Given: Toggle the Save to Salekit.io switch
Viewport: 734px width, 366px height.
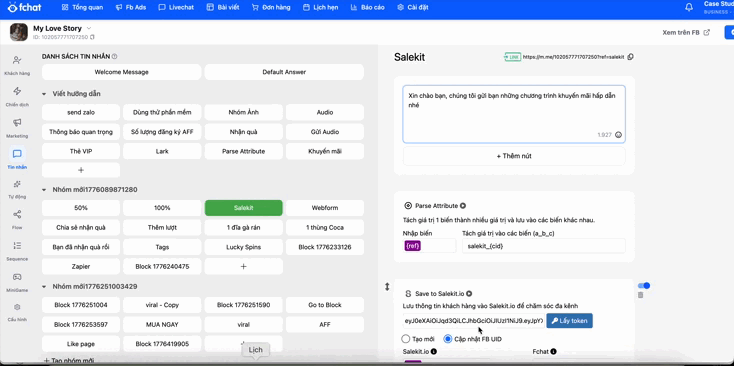Looking at the screenshot, I should [x=644, y=285].
